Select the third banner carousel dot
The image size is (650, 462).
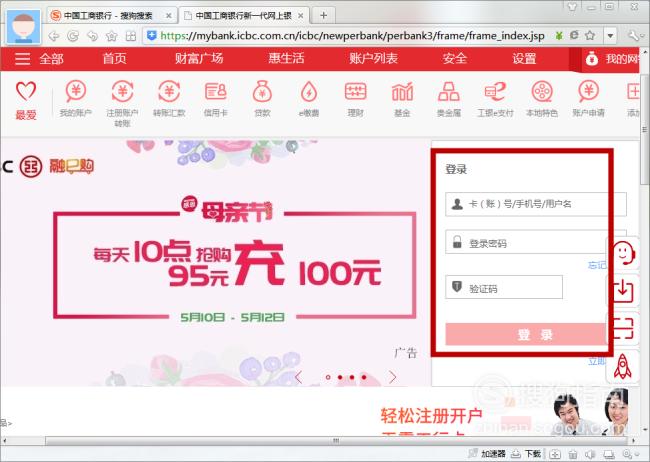(x=352, y=377)
